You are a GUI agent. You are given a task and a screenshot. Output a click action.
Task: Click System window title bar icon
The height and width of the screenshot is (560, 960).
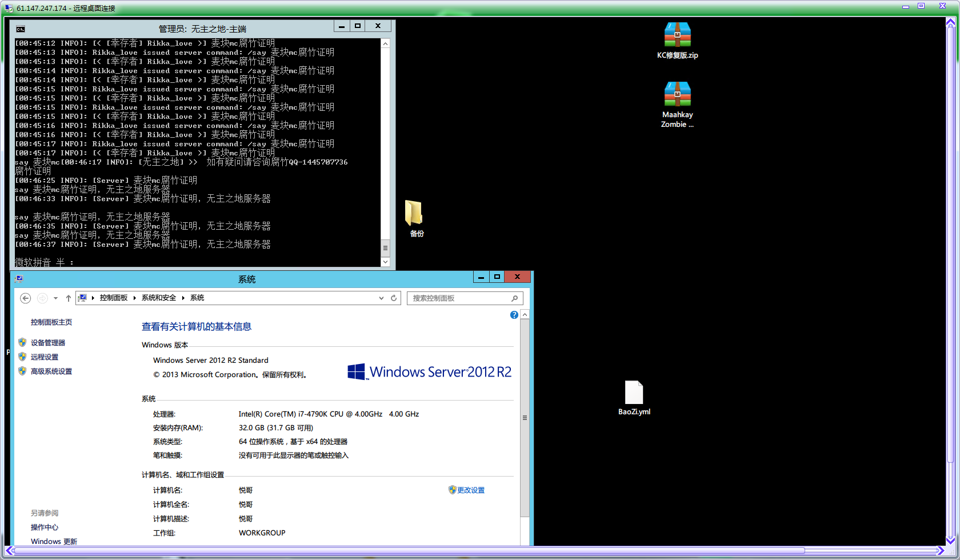click(19, 279)
